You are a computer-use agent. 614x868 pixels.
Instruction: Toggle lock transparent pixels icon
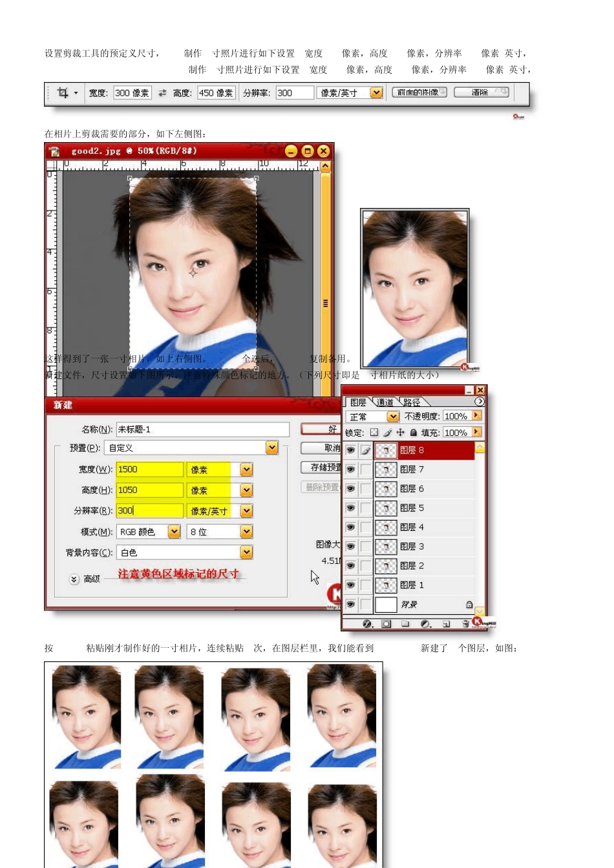click(374, 433)
